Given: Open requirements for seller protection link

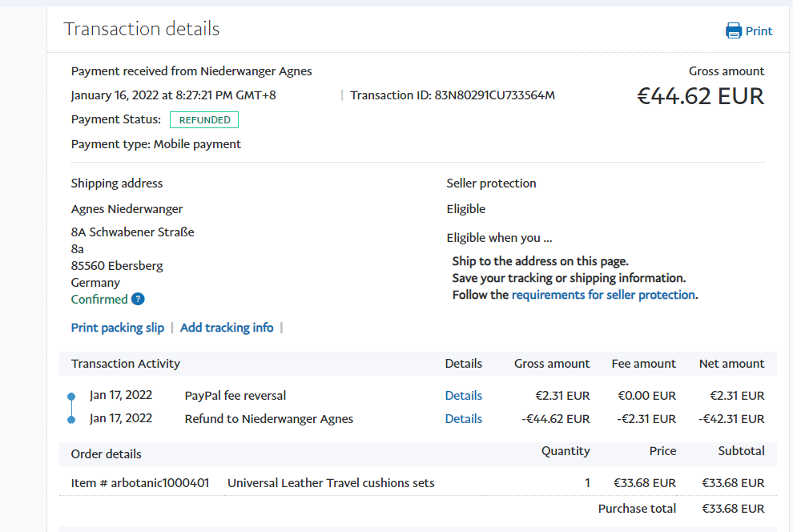Looking at the screenshot, I should pos(603,295).
